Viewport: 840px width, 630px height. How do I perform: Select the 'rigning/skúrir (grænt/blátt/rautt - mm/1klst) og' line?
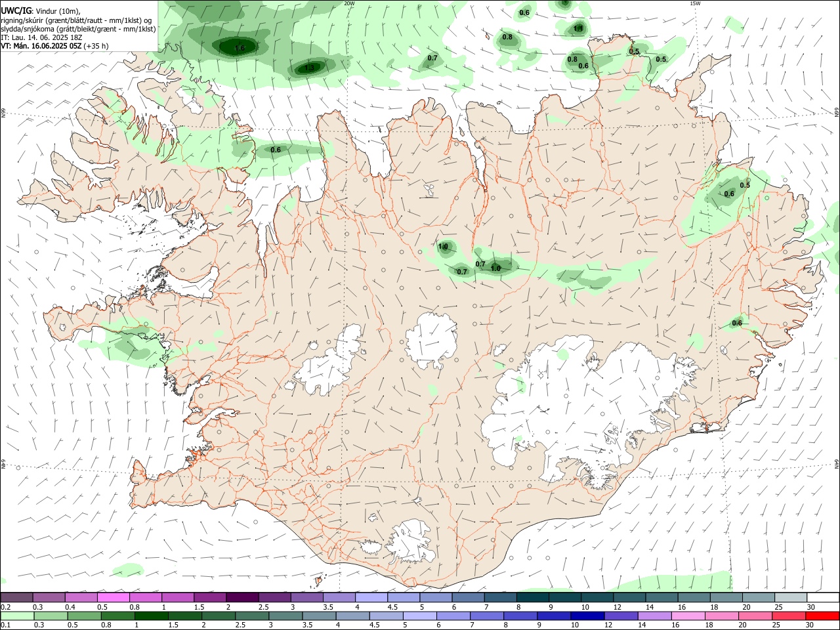pyautogui.click(x=76, y=20)
